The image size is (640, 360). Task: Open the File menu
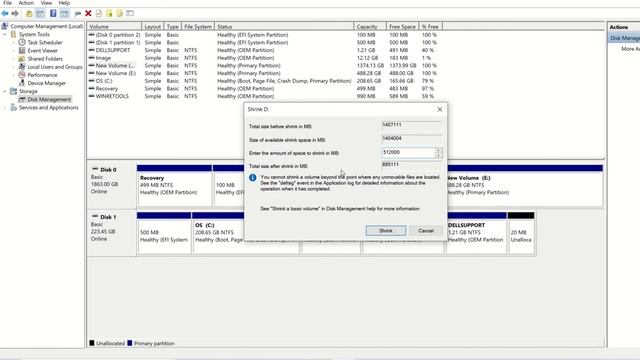[7, 3]
